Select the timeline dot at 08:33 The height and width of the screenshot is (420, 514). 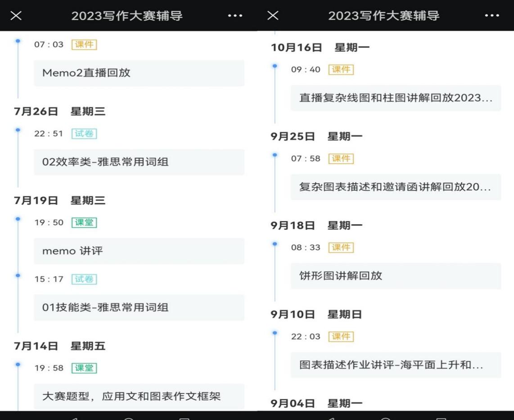275,244
